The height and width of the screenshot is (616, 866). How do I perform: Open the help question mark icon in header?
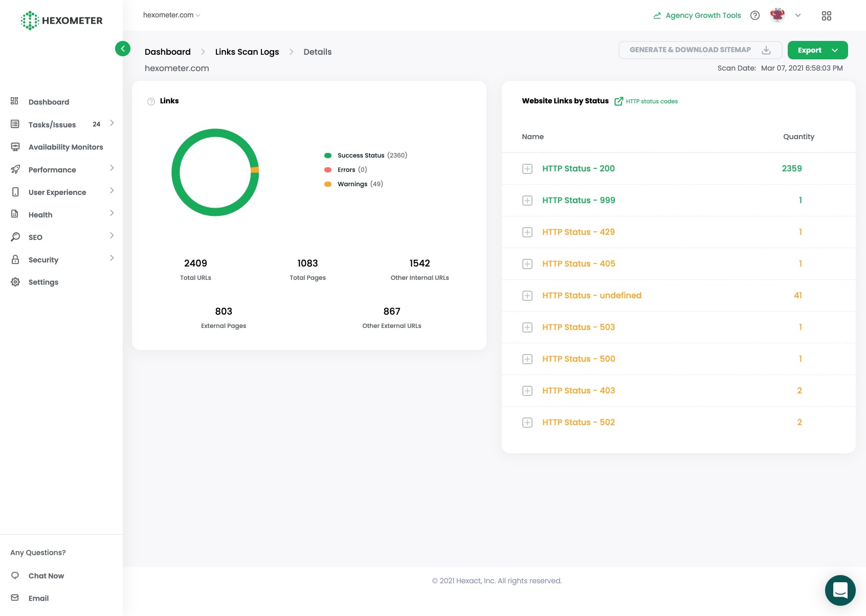(x=755, y=15)
